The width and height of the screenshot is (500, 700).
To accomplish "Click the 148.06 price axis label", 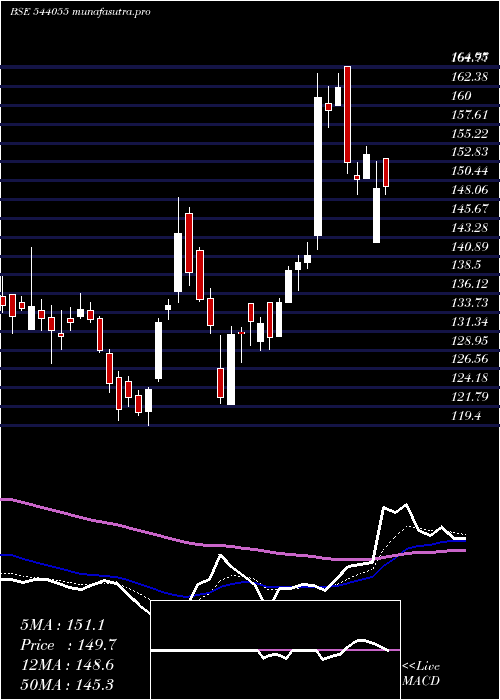I will 469,190.
